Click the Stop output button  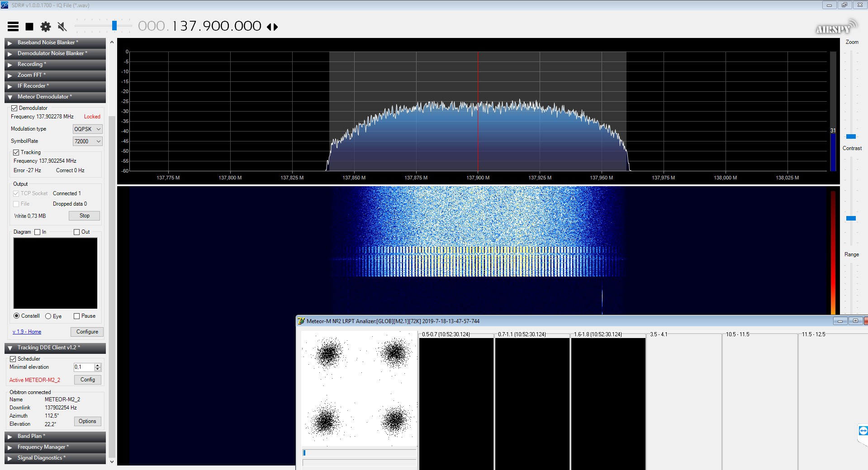(85, 216)
